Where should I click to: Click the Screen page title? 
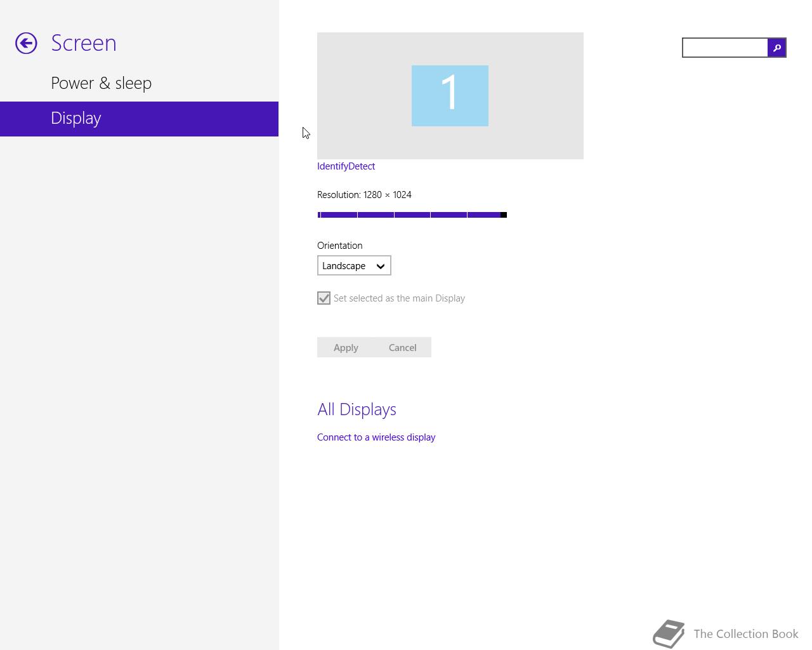84,43
